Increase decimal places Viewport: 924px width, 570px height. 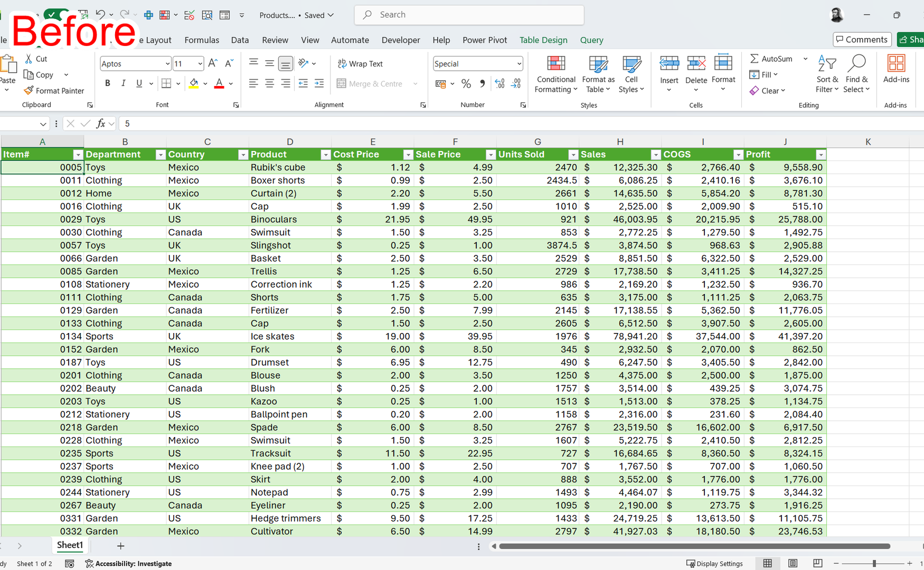point(499,83)
